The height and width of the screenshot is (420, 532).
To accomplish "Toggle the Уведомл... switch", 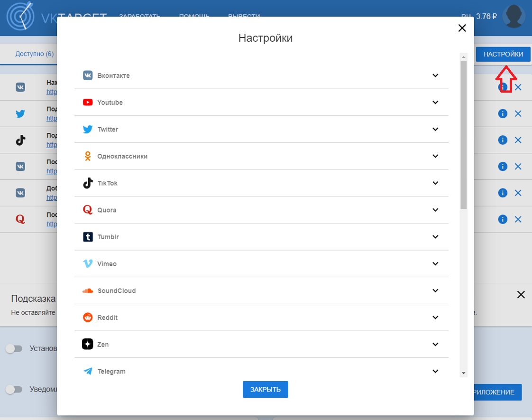I will point(14,389).
